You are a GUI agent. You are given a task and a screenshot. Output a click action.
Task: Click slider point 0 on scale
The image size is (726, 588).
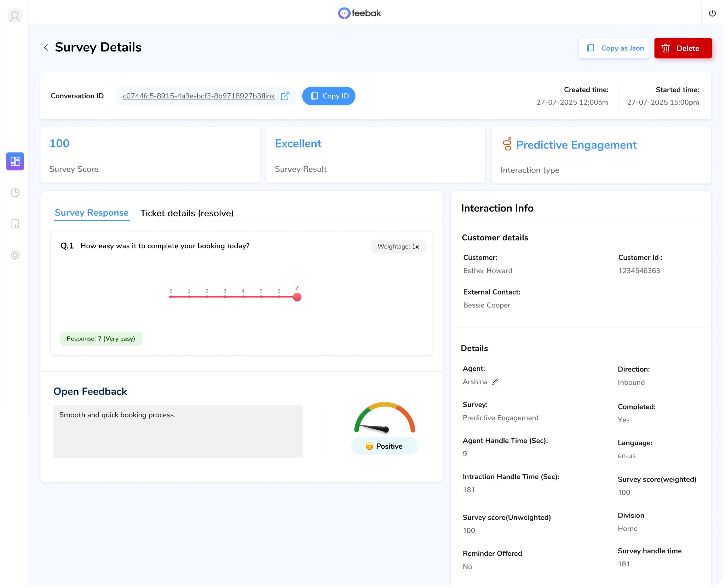[x=171, y=297]
